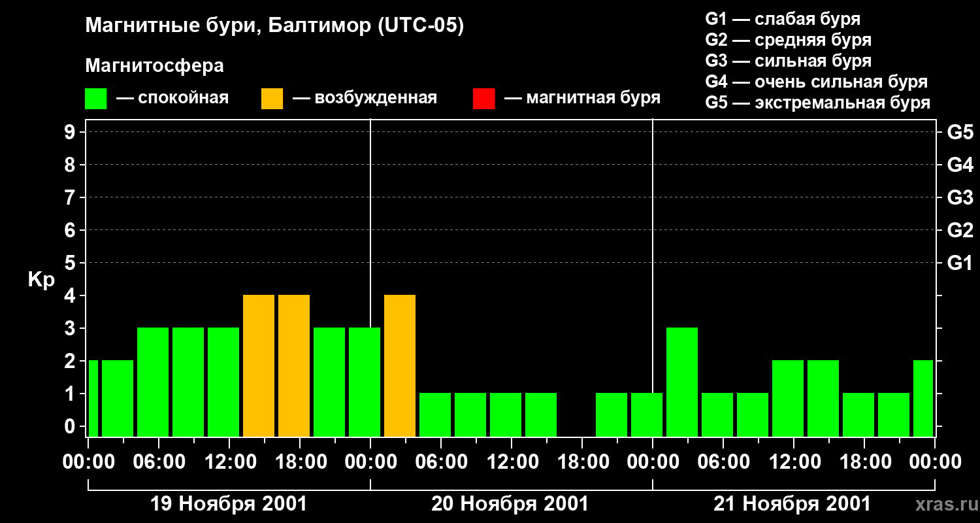Click the green Kp 3 bar on 21 November

pyautogui.click(x=682, y=382)
